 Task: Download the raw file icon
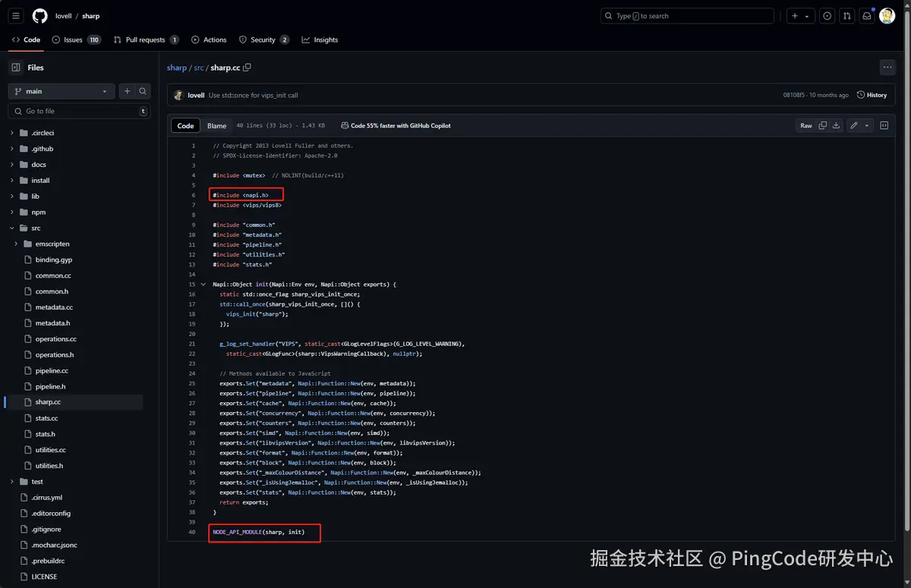click(836, 126)
